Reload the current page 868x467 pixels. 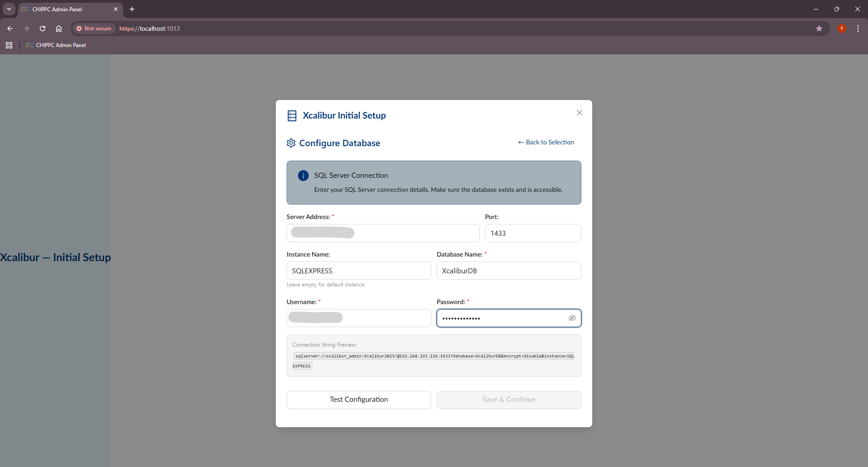click(42, 29)
